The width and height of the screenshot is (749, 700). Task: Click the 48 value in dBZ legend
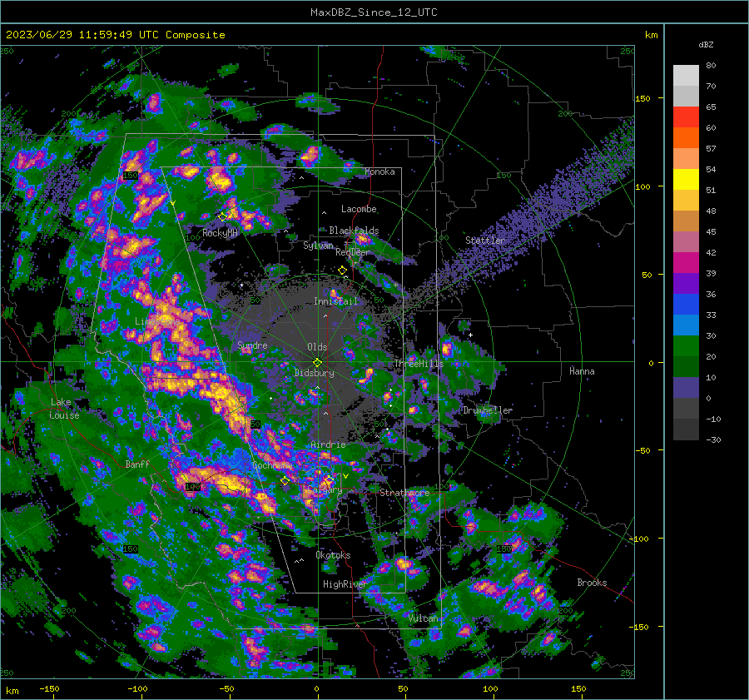(711, 211)
